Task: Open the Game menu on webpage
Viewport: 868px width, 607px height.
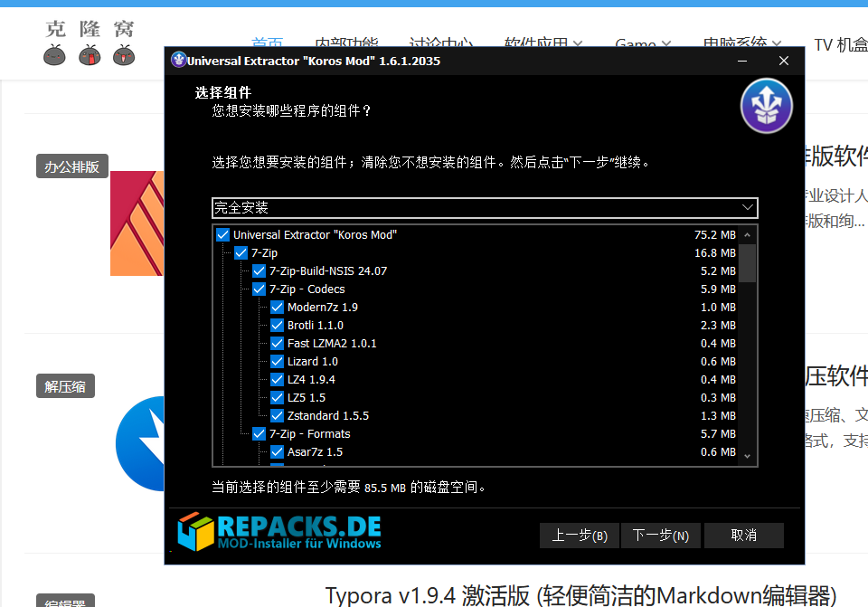Action: 643,43
